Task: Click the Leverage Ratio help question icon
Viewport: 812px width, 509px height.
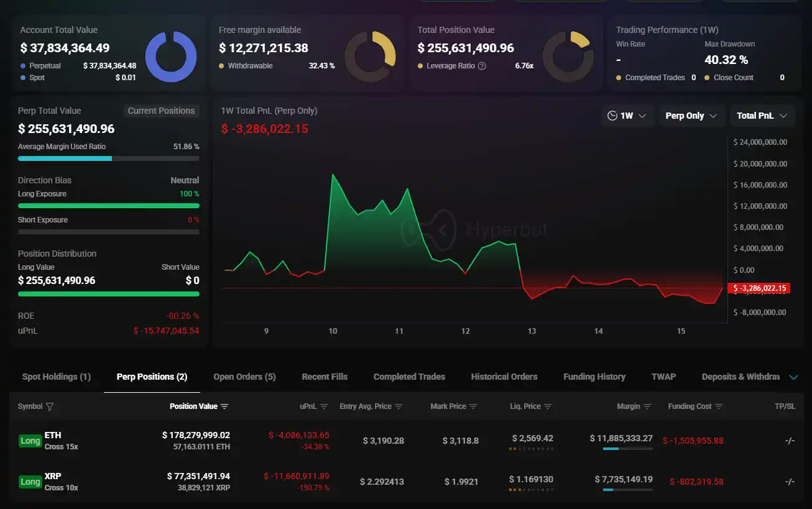Action: pyautogui.click(x=482, y=66)
